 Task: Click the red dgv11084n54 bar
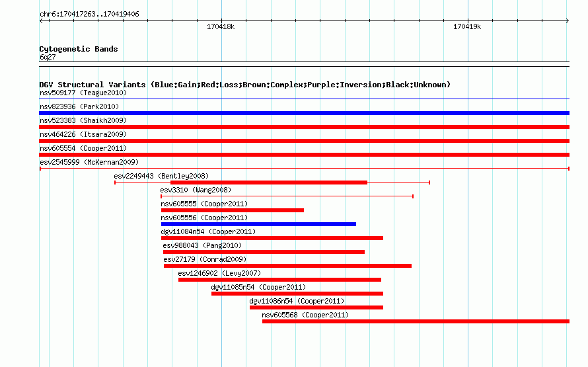[x=272, y=238]
